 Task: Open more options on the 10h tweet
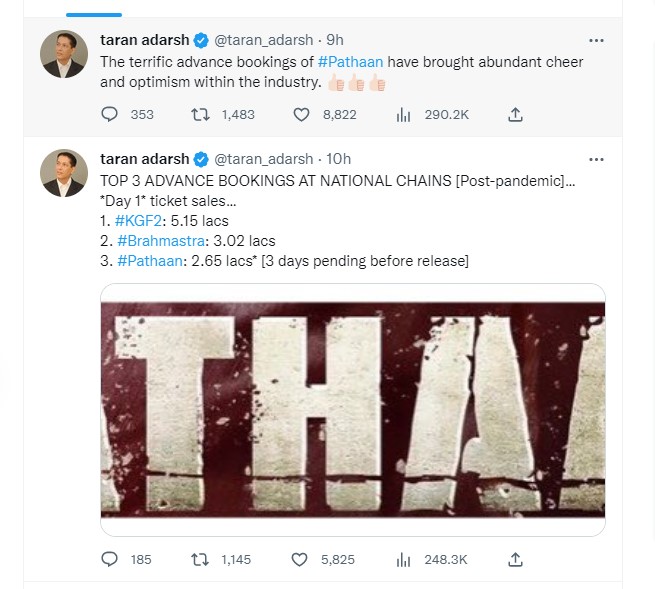[x=596, y=159]
